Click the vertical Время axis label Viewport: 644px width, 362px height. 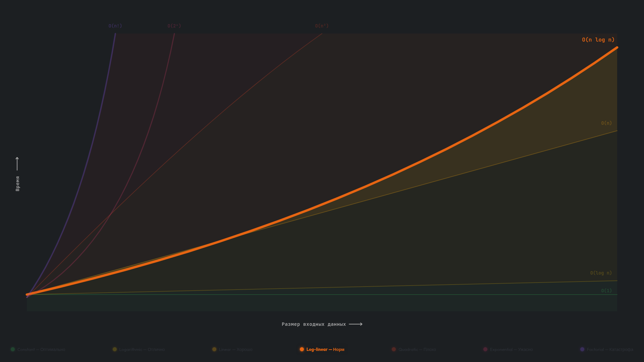pos(18,184)
